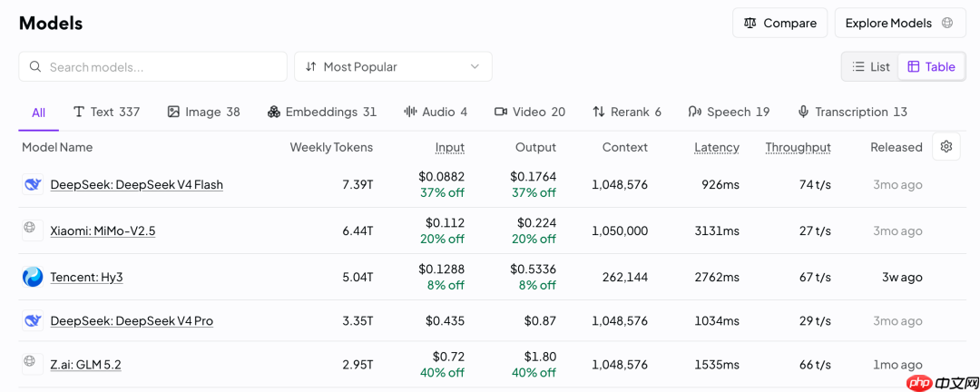The image size is (980, 392).
Task: Click the sort arrows icon beside Most Popular
Action: click(310, 67)
